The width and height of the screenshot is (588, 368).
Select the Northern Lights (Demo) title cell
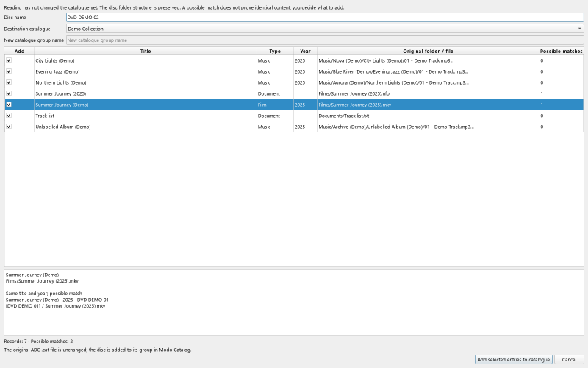(146, 82)
